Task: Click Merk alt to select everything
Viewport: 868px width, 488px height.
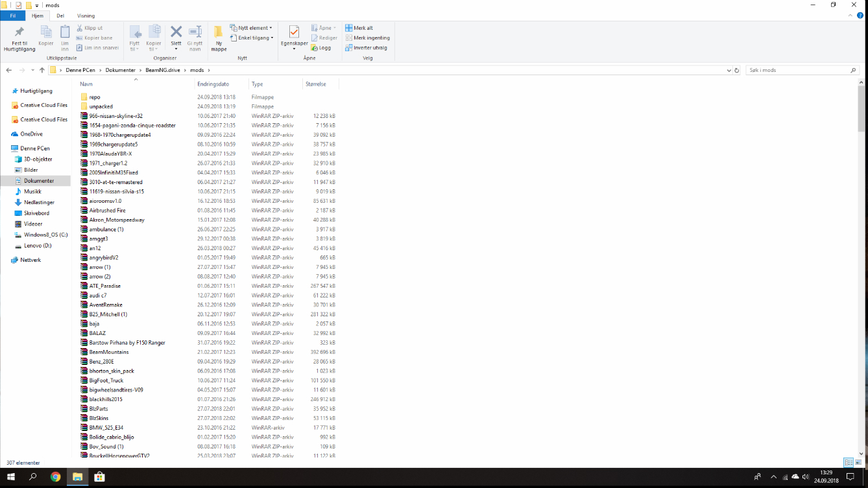Action: [359, 28]
